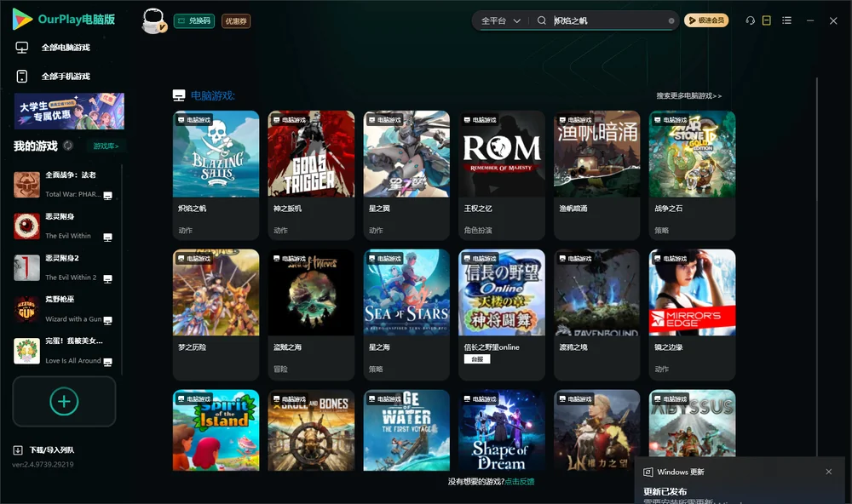
Task: Open Ravenbound 渡鸦之境 game card
Action: [596, 314]
